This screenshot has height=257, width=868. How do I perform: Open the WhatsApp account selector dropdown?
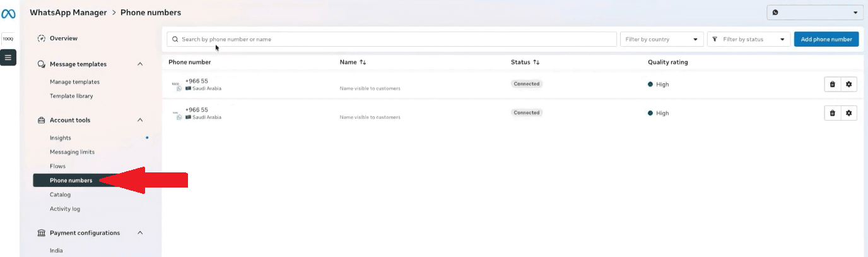click(x=814, y=13)
